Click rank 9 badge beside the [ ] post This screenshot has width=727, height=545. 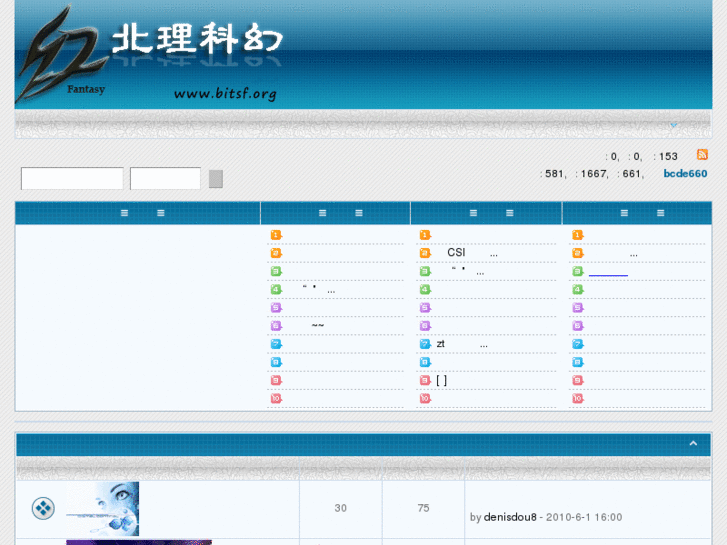click(x=425, y=380)
